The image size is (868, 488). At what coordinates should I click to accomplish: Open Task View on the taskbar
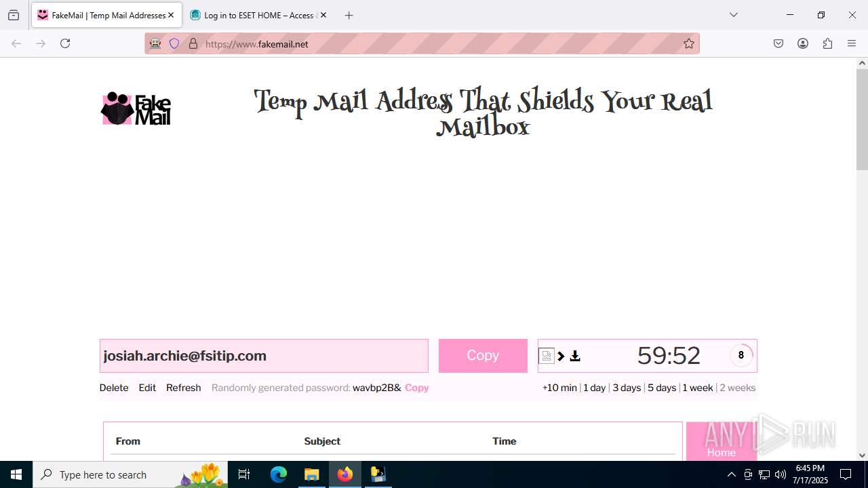coord(244,474)
